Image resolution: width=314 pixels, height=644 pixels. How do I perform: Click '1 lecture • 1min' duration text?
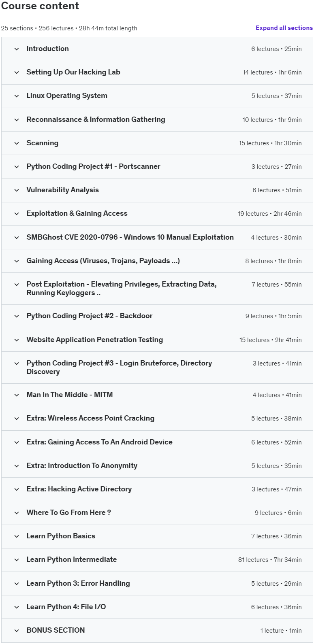point(281,631)
